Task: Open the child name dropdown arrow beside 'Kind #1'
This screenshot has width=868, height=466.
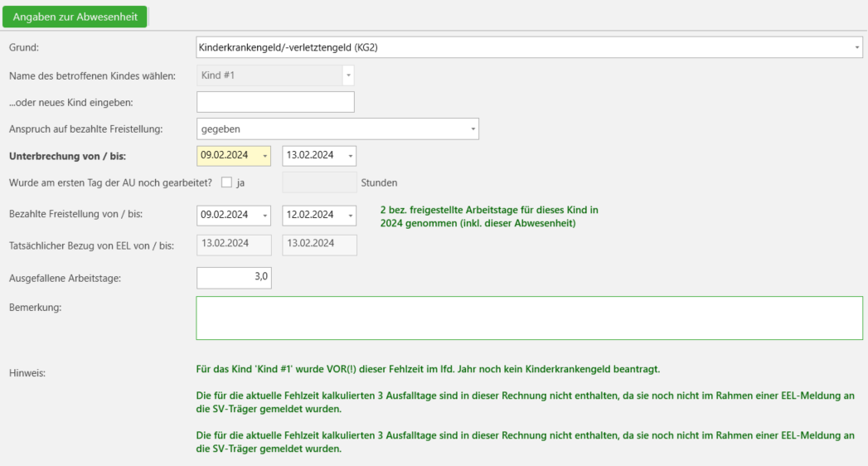Action: (348, 75)
